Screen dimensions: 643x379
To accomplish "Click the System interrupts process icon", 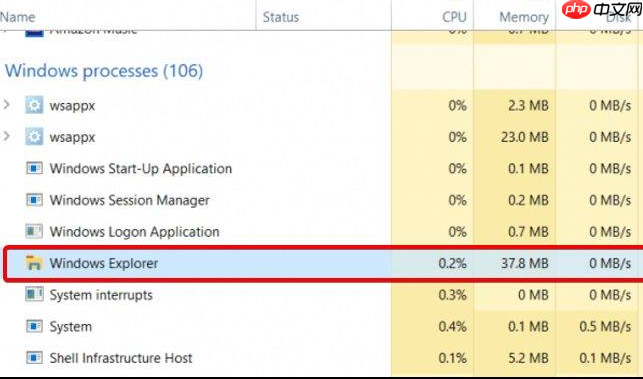I will (x=34, y=295).
